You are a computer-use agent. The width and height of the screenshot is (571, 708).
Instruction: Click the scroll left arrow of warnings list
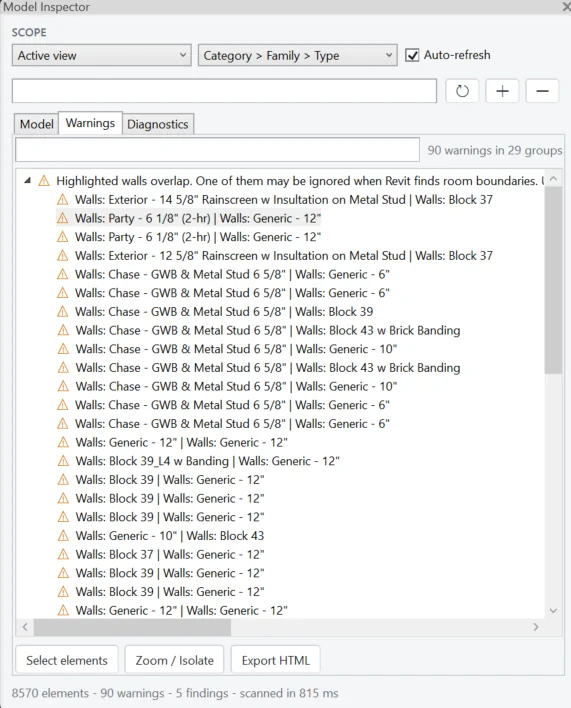[x=25, y=627]
